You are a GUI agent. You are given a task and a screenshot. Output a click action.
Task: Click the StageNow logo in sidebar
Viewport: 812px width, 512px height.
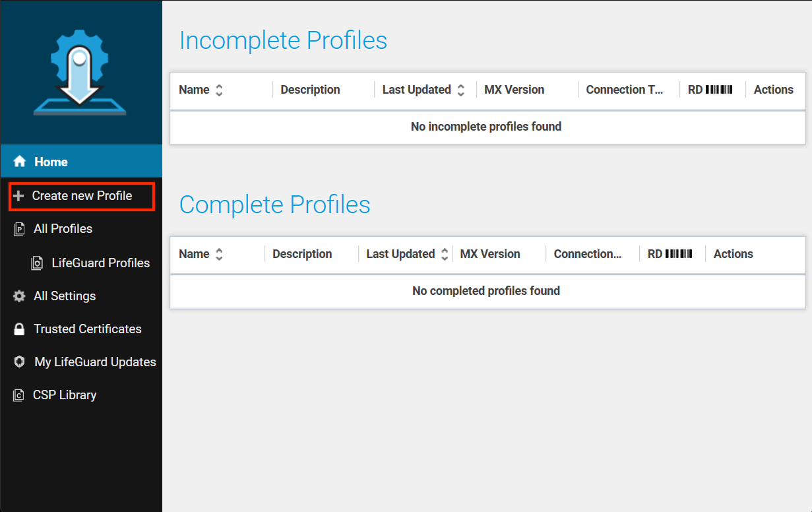(80, 73)
